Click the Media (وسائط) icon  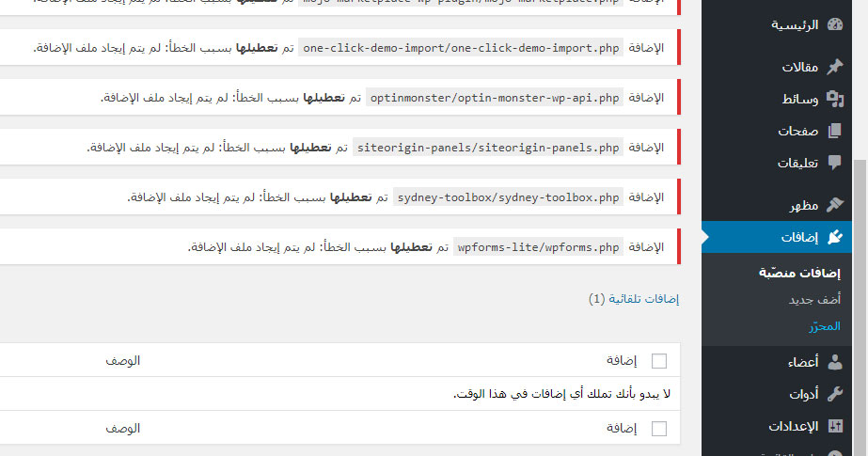(x=835, y=99)
